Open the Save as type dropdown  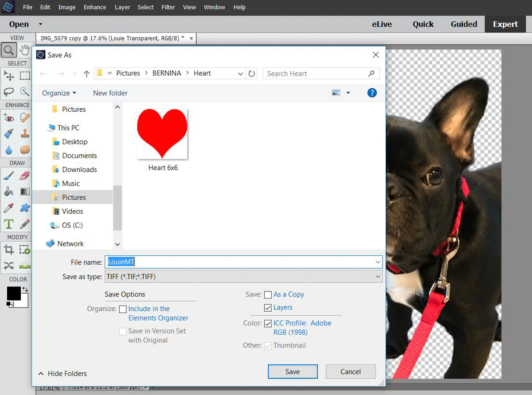click(x=243, y=277)
